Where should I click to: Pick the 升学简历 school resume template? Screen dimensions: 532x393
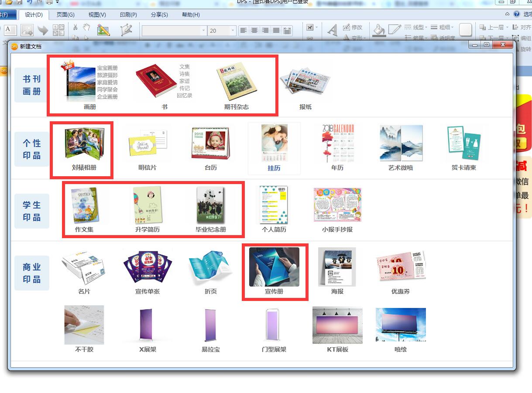tap(147, 210)
